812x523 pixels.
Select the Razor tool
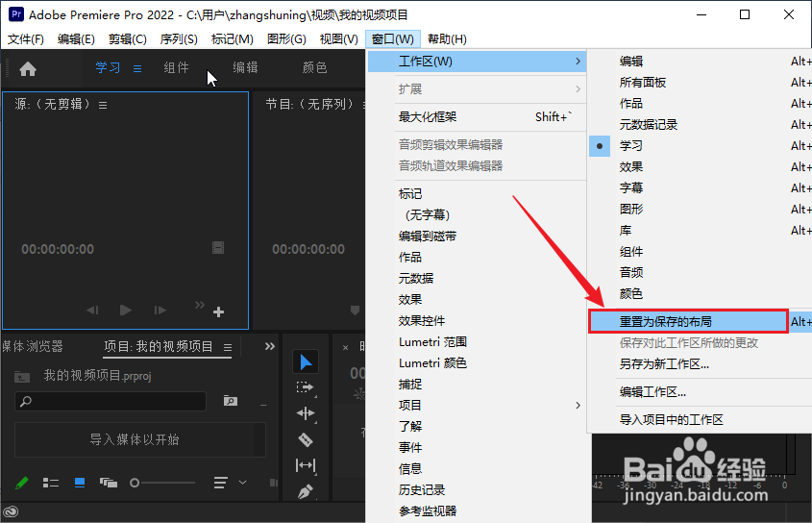tap(306, 439)
